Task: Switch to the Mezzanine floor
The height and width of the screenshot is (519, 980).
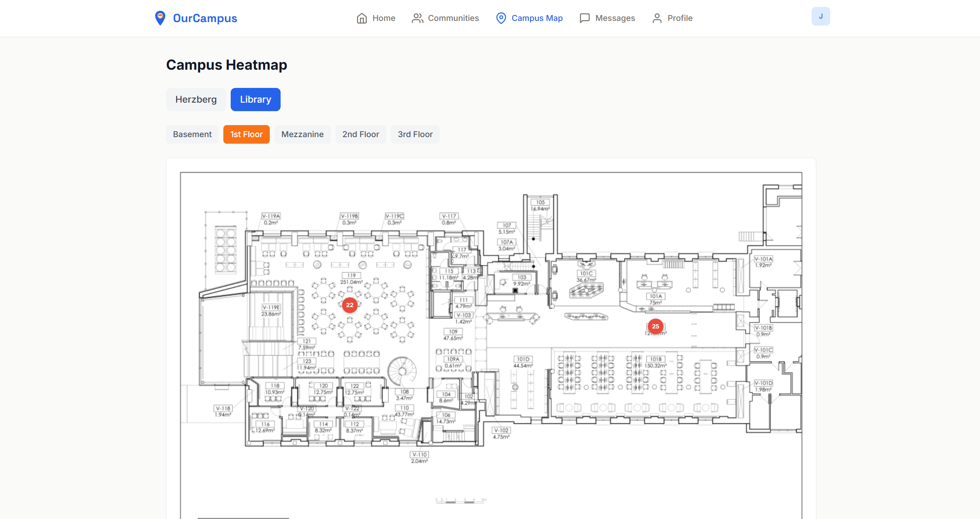Action: click(302, 134)
